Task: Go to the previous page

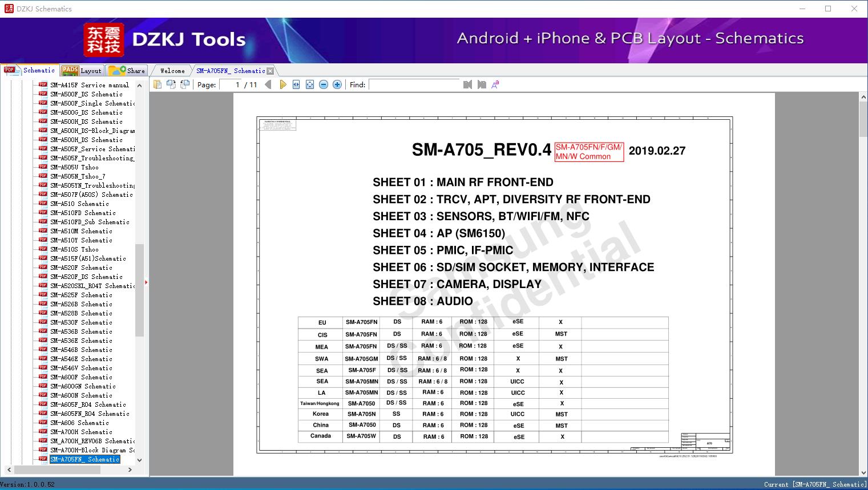Action: (x=268, y=84)
